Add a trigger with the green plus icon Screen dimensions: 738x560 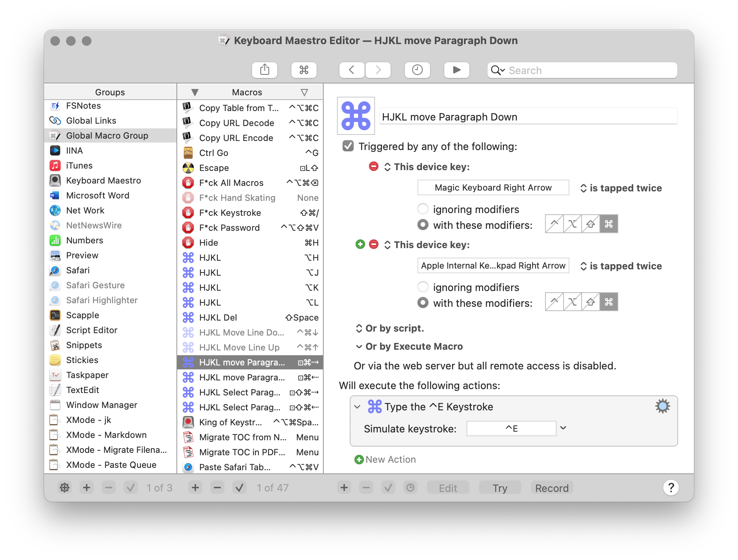[360, 244]
